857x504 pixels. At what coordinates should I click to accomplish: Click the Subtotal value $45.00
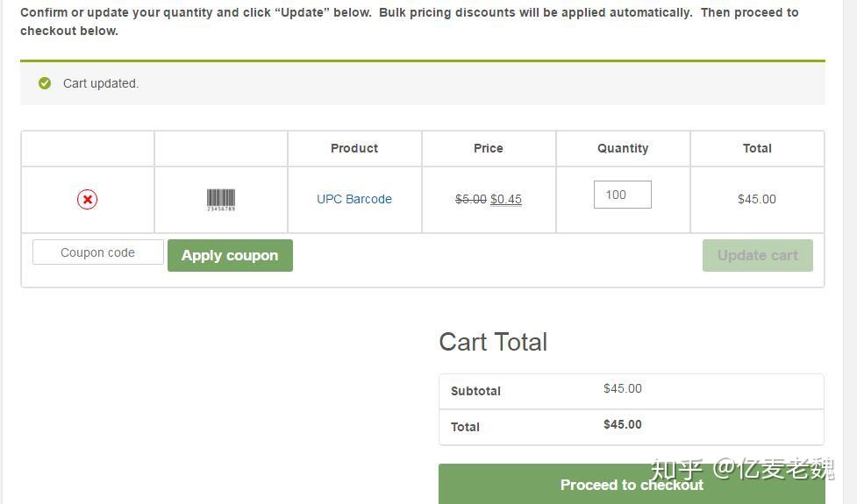tap(623, 388)
